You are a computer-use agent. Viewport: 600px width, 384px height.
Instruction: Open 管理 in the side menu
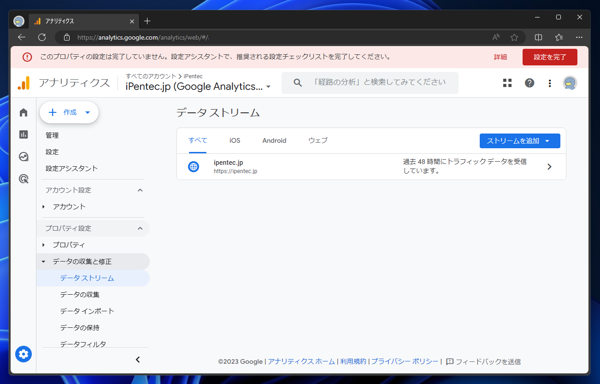[52, 135]
